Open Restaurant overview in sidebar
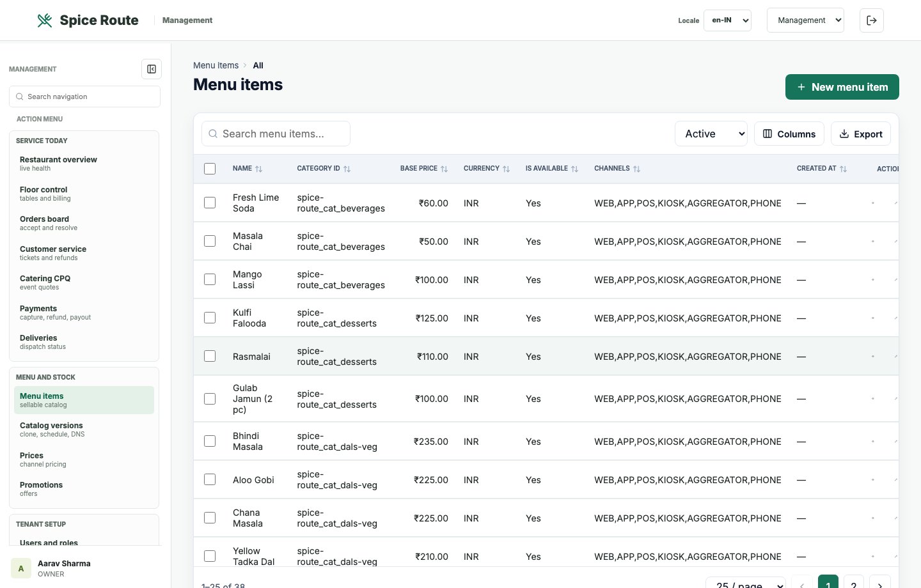The width and height of the screenshot is (921, 588). point(84,164)
